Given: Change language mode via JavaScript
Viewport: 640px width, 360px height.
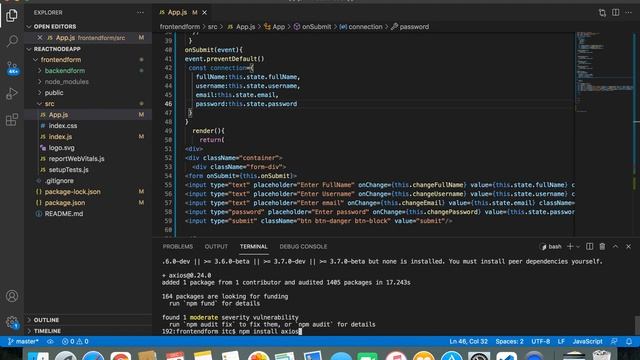Looking at the screenshot, I should [x=587, y=341].
